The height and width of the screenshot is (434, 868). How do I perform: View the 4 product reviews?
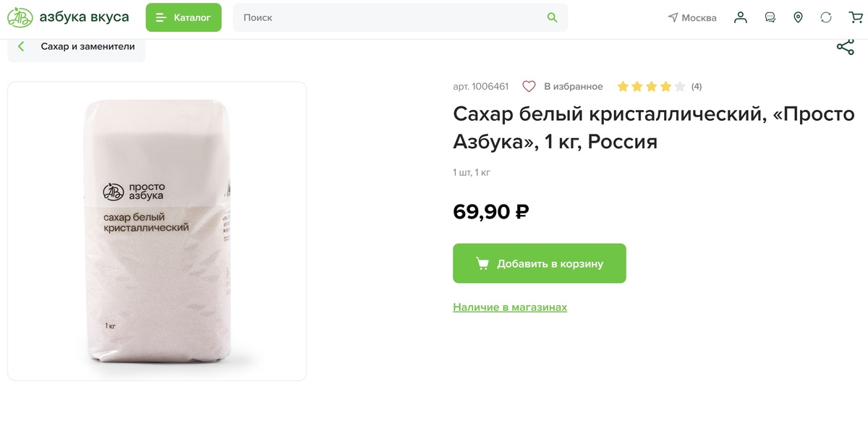(x=696, y=85)
